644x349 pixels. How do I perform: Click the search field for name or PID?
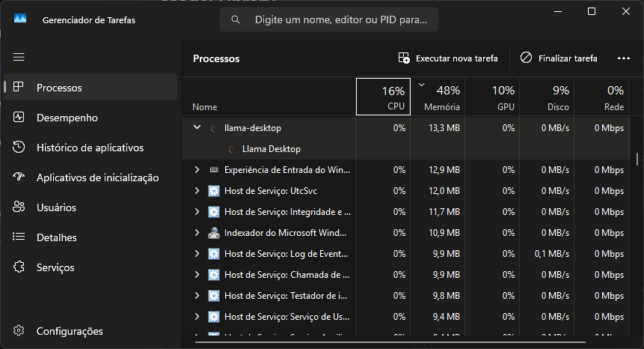(x=329, y=19)
